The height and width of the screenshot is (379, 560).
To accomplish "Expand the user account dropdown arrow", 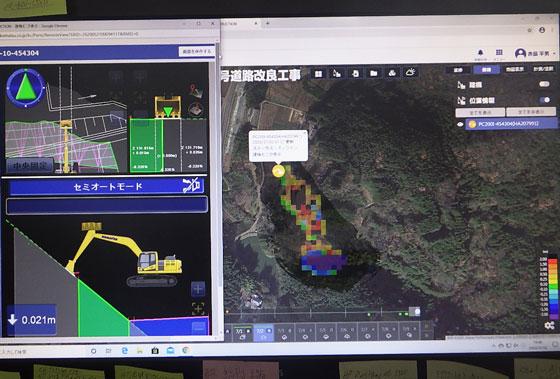I will pyautogui.click(x=554, y=54).
